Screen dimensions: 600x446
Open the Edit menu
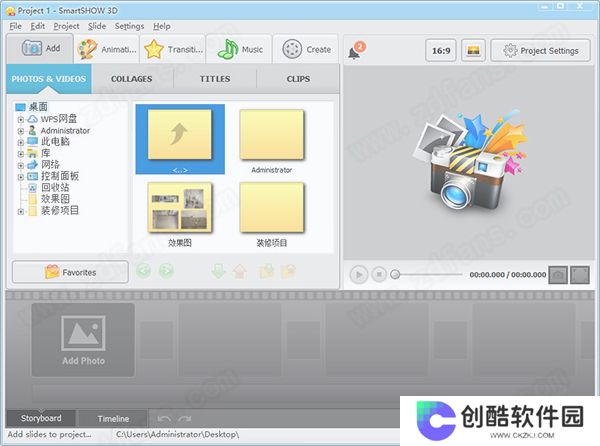(38, 26)
